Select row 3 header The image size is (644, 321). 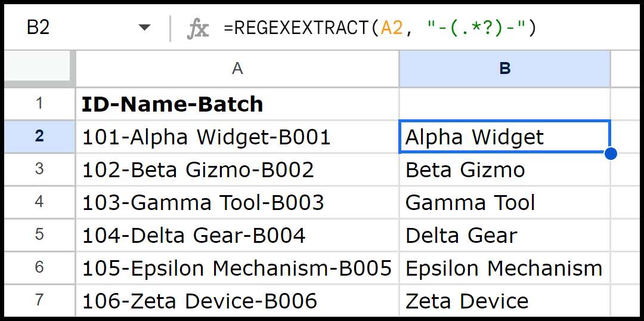pos(40,169)
